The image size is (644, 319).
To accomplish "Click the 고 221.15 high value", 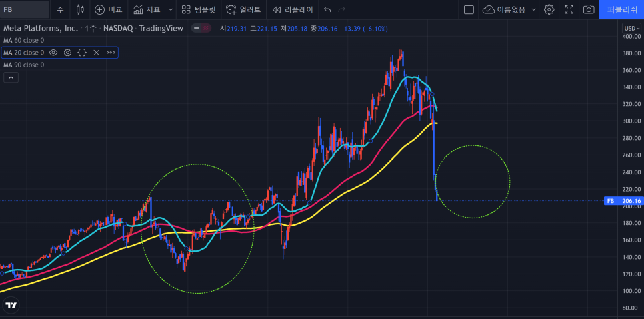I will click(264, 29).
